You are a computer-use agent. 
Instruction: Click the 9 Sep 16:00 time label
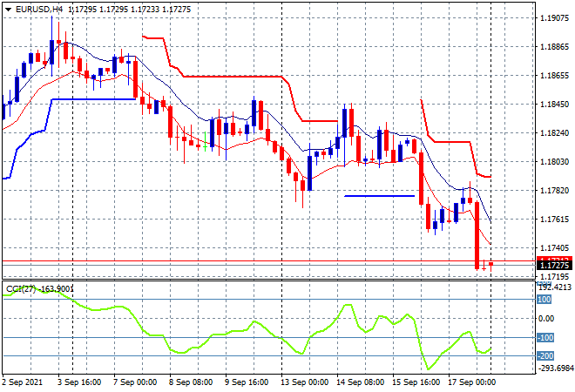[247, 382]
